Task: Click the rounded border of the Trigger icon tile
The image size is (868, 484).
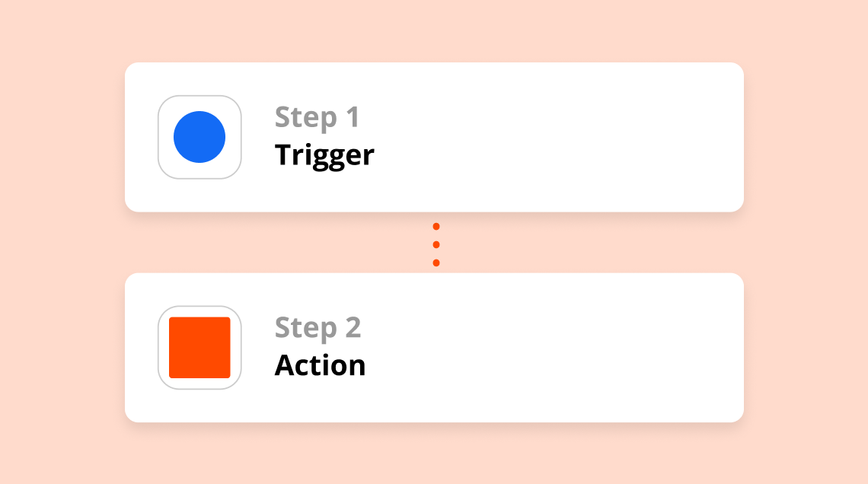Action: coord(199,97)
